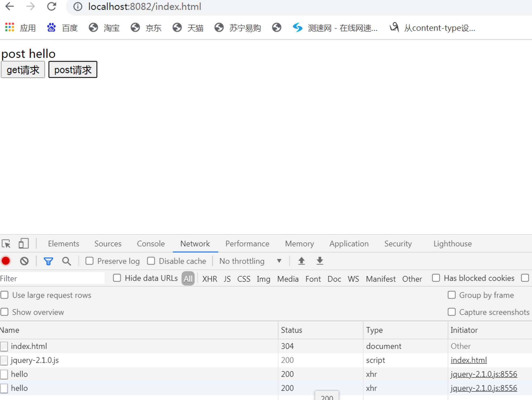Click the clear network log icon
The height and width of the screenshot is (400, 532).
click(24, 261)
